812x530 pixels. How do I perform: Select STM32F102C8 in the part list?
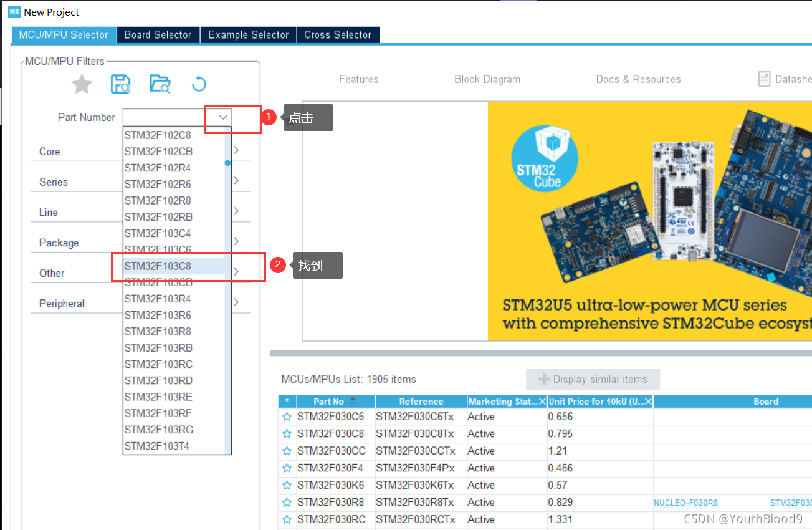[x=174, y=135]
